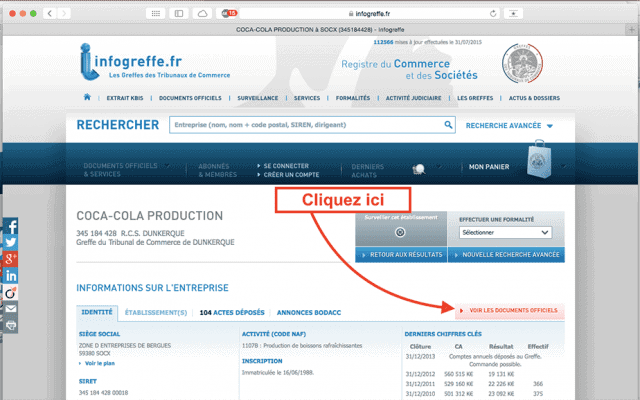Click the surveillance target icon
This screenshot has width=640, height=400.
point(400,232)
